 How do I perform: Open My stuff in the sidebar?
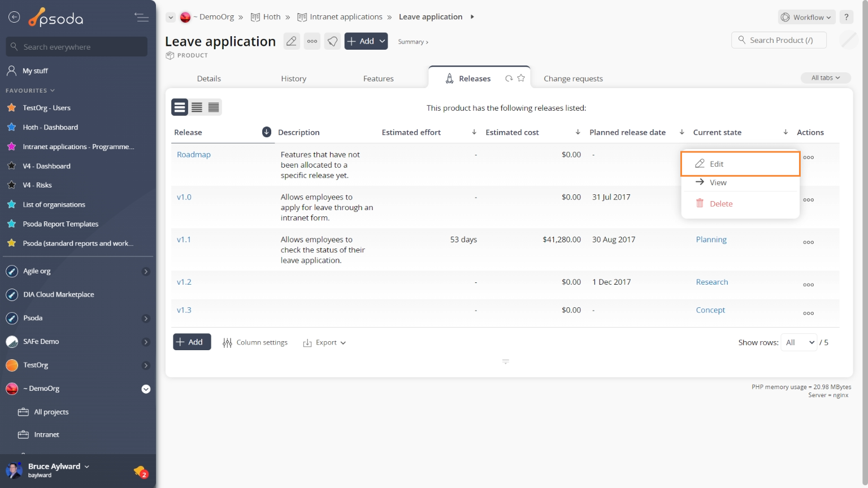35,71
